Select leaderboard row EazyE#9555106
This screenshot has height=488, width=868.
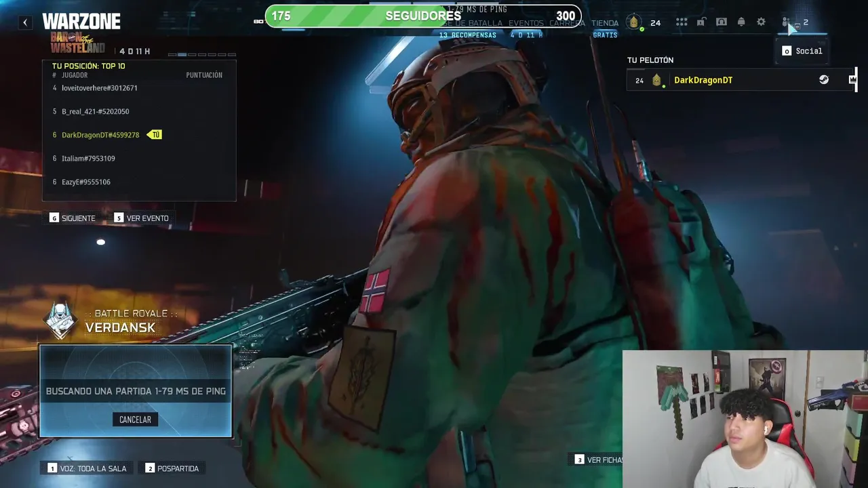click(139, 182)
